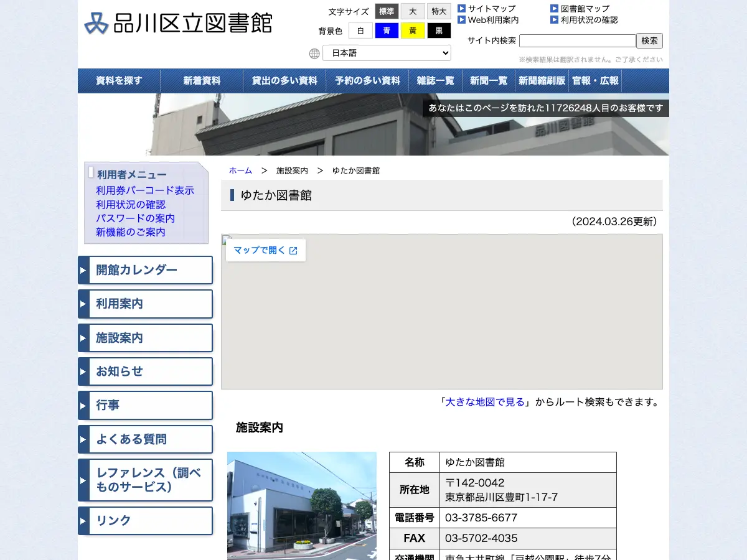
Task: Open the 開館カレンダー sidebar page
Action: pos(146,271)
